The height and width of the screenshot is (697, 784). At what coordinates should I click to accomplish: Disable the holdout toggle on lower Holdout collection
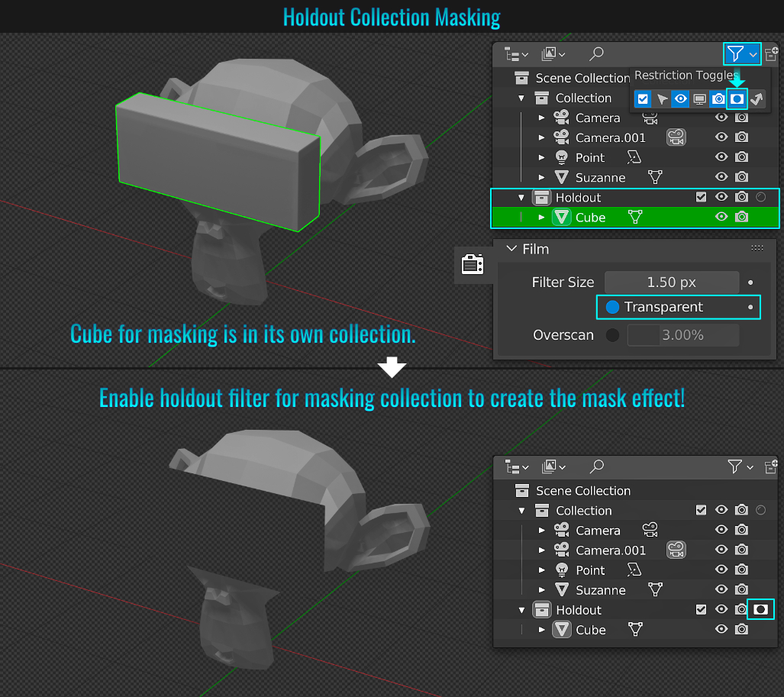coord(760,609)
